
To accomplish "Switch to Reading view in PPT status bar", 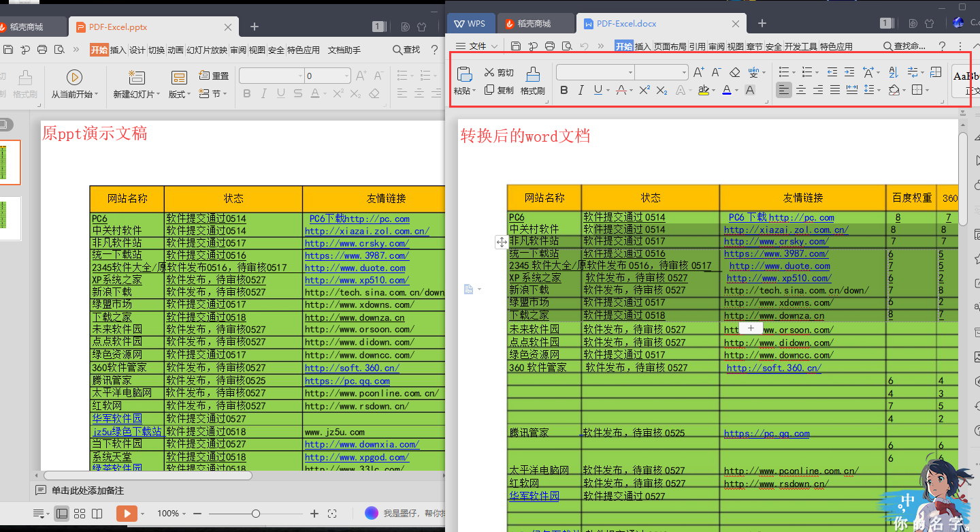I will click(x=97, y=514).
